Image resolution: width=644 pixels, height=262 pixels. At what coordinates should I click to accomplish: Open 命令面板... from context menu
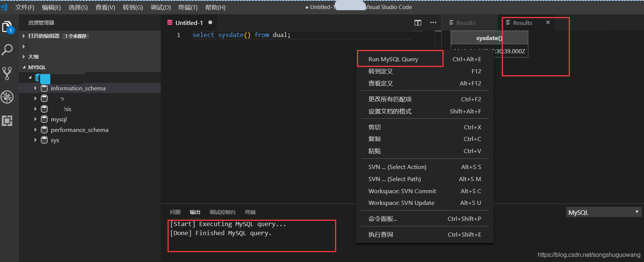click(x=425, y=219)
